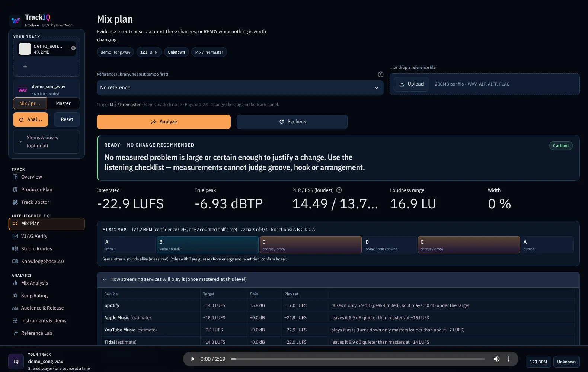This screenshot has width=588, height=372.
Task: Click the sidebar Analyze button
Action: coord(31,119)
